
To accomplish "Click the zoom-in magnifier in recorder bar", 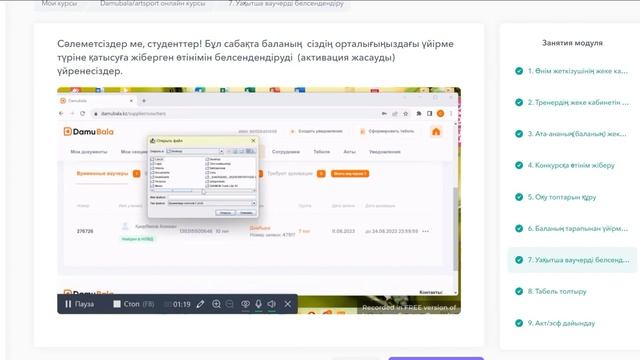I will tap(216, 304).
